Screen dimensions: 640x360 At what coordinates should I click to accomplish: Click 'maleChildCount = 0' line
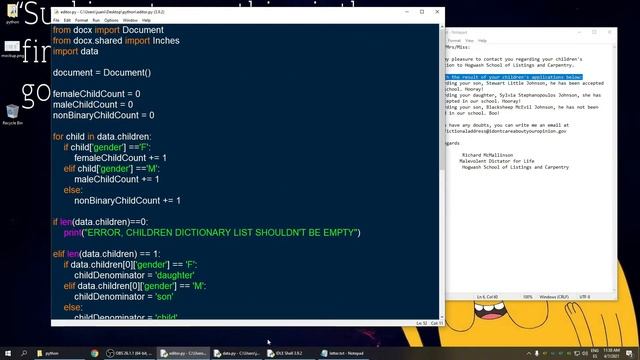(93, 104)
